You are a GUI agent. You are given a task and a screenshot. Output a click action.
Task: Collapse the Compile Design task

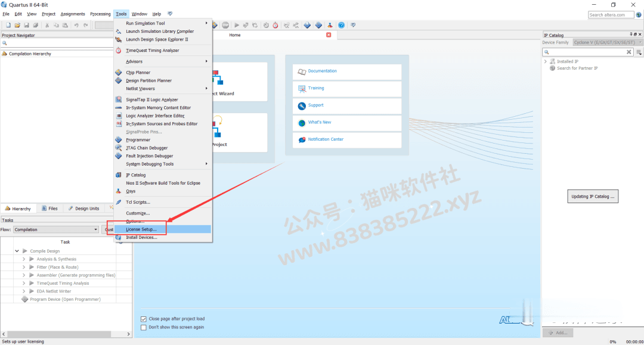pyautogui.click(x=17, y=251)
